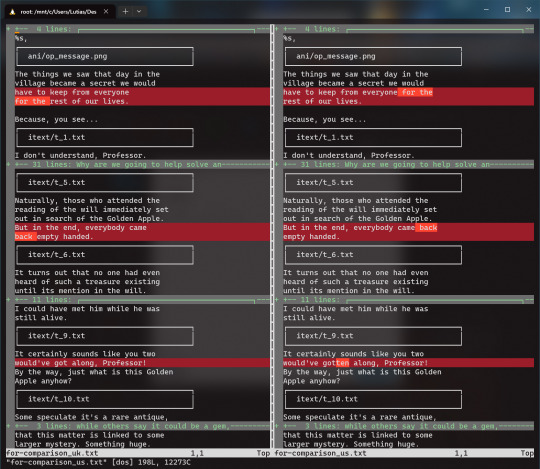Image resolution: width=540 pixels, height=469 pixels.
Task: Close the root terminal tab
Action: 106,12
